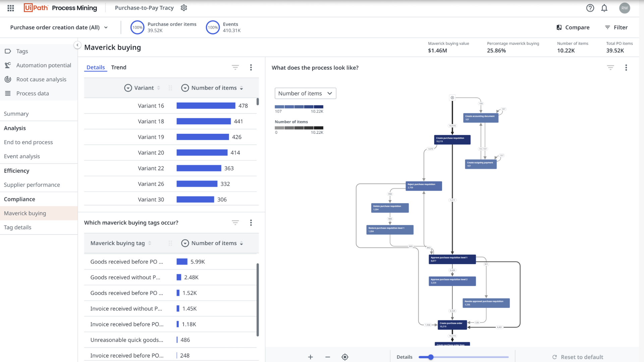Screen dimensions: 644x362
Task: Select the Variant 22 row
Action: click(x=170, y=168)
